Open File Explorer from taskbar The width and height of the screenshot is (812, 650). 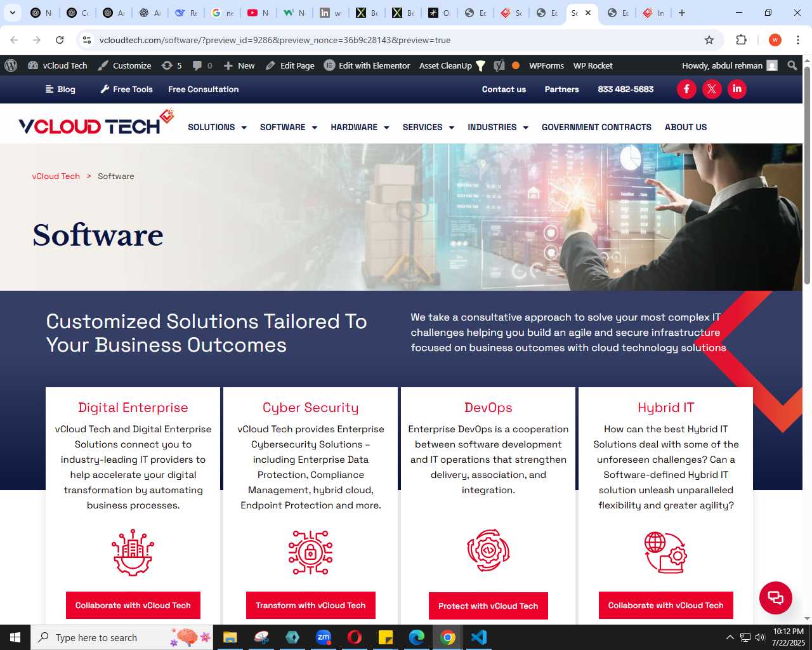230,637
